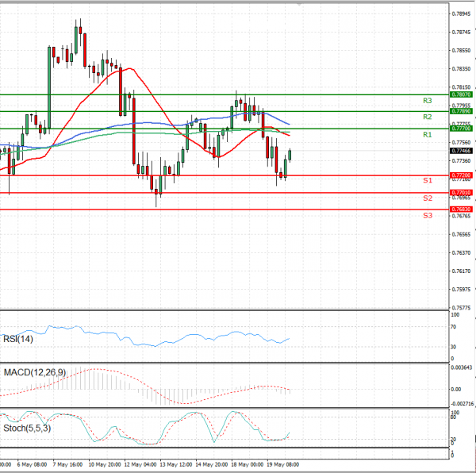This screenshot has height=473, width=476.
Task: Click the 7 May 16:00 time label
Action: (67, 465)
